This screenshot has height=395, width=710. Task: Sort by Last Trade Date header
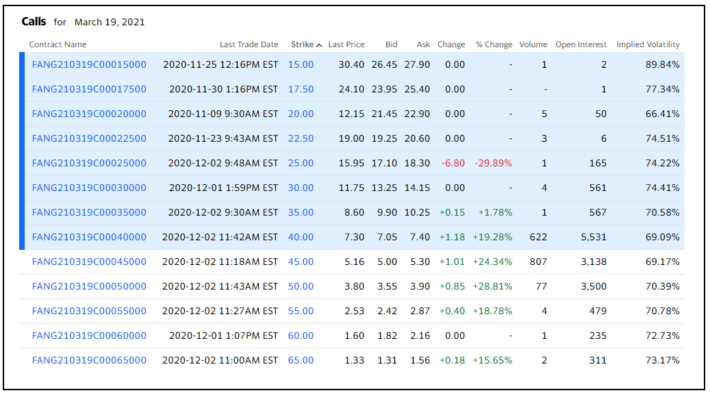pyautogui.click(x=249, y=44)
